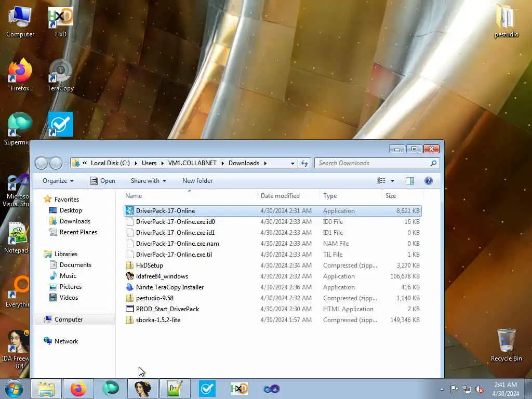Click the blue checkmark taskbar icon

click(207, 389)
